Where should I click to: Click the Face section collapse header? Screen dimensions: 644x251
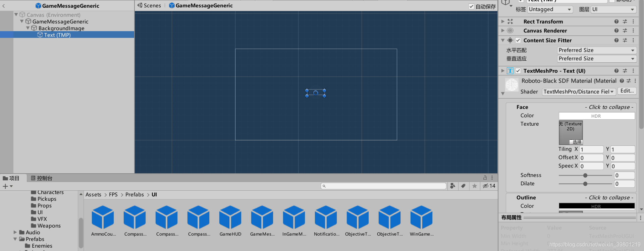570,107
